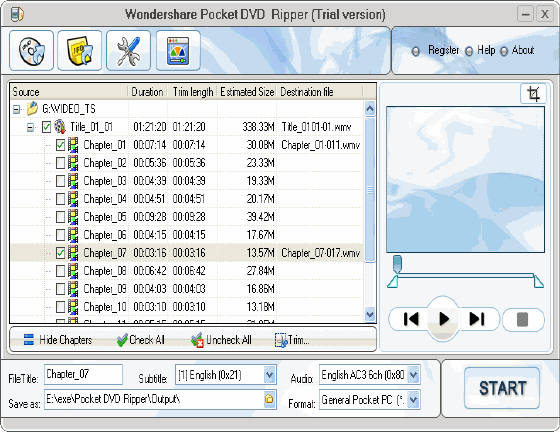Click the right trim end marker

538,281
